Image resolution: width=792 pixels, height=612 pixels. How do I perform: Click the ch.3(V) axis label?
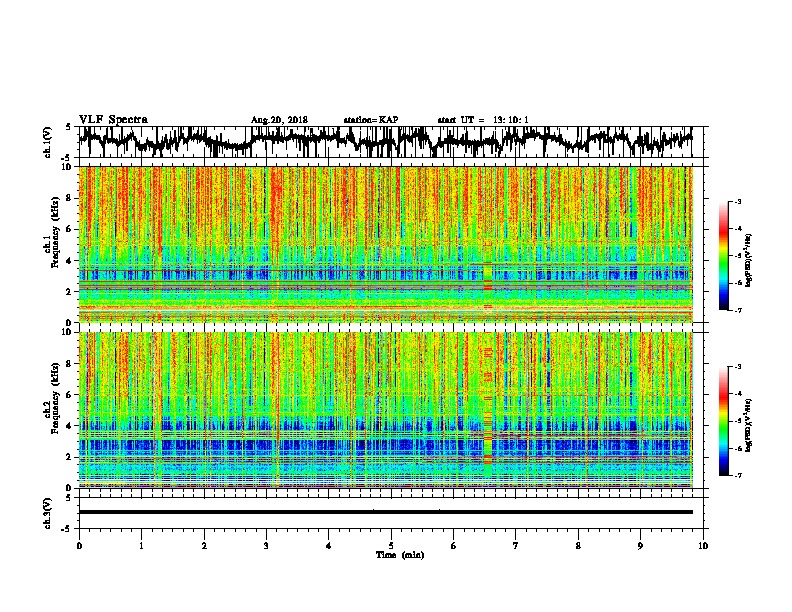[x=47, y=513]
